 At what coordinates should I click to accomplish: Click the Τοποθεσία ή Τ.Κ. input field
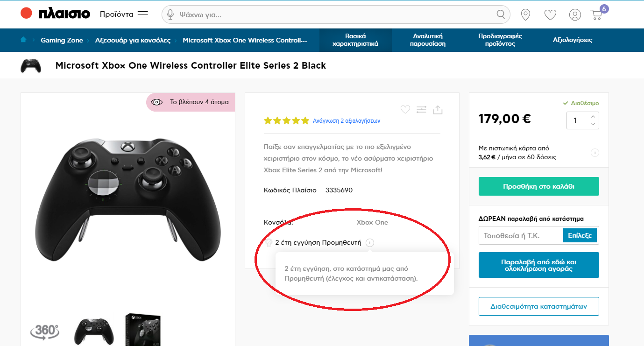(521, 236)
